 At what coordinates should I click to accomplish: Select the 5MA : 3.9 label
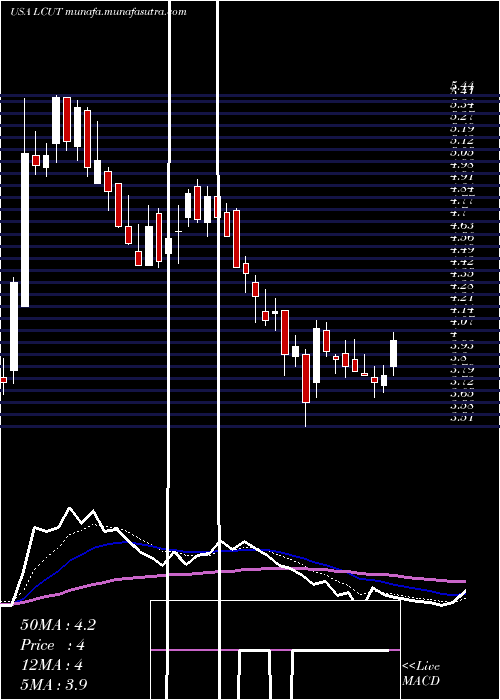[x=54, y=684]
